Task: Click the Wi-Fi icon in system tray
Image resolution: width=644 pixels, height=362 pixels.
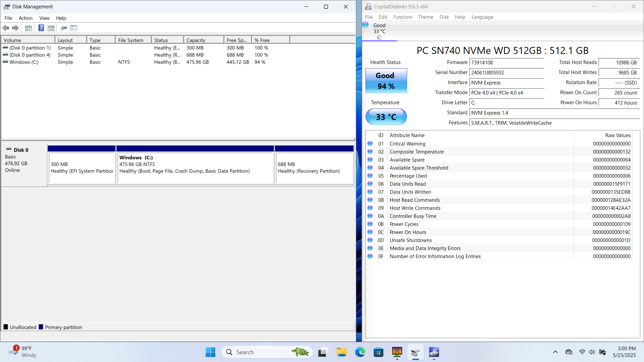Action: 582,352
